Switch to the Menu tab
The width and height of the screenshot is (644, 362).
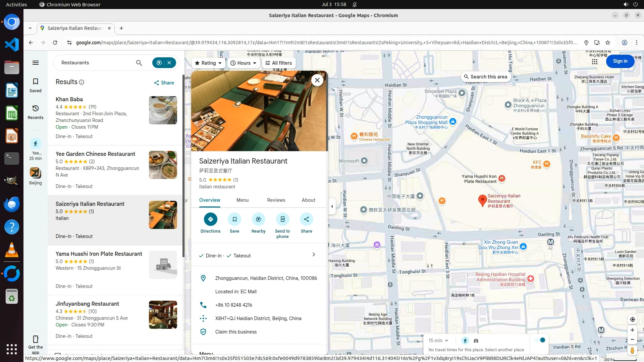[x=242, y=200]
